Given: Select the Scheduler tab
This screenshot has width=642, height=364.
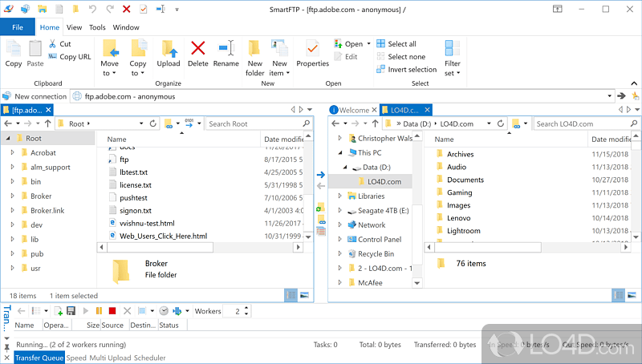Looking at the screenshot, I should click(150, 358).
